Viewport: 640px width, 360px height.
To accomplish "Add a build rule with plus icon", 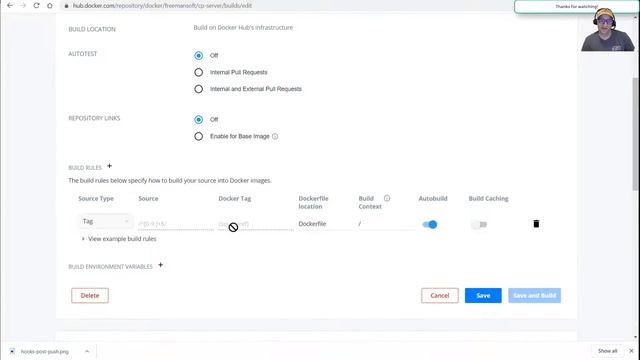I will click(x=109, y=166).
